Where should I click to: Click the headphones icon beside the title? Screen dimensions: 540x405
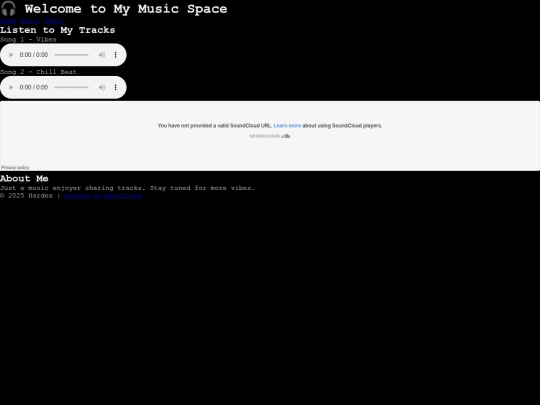tap(8, 8)
